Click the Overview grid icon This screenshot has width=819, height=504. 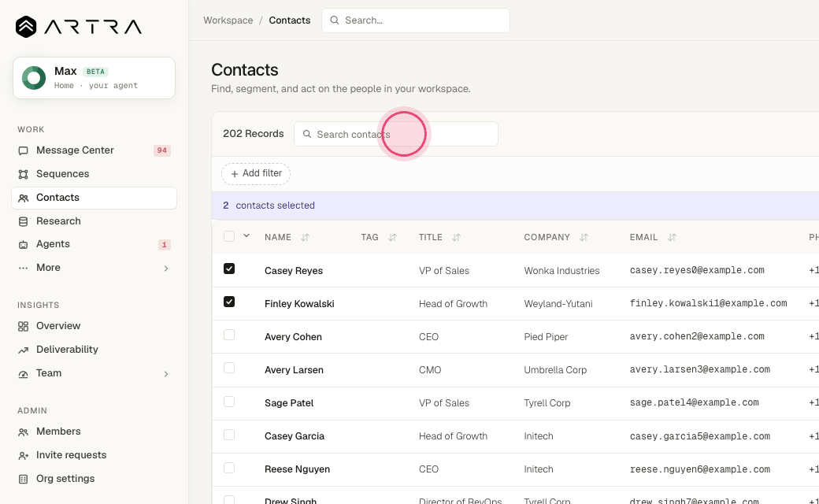23,327
